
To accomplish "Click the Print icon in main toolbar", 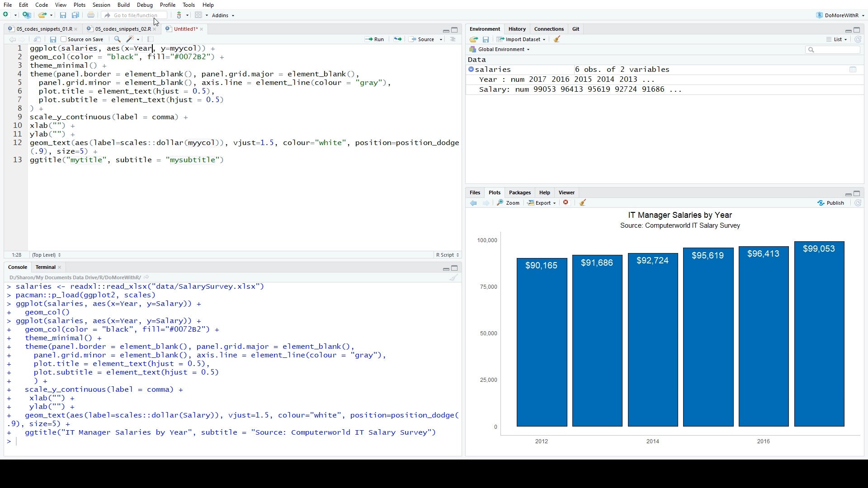I will coord(91,15).
